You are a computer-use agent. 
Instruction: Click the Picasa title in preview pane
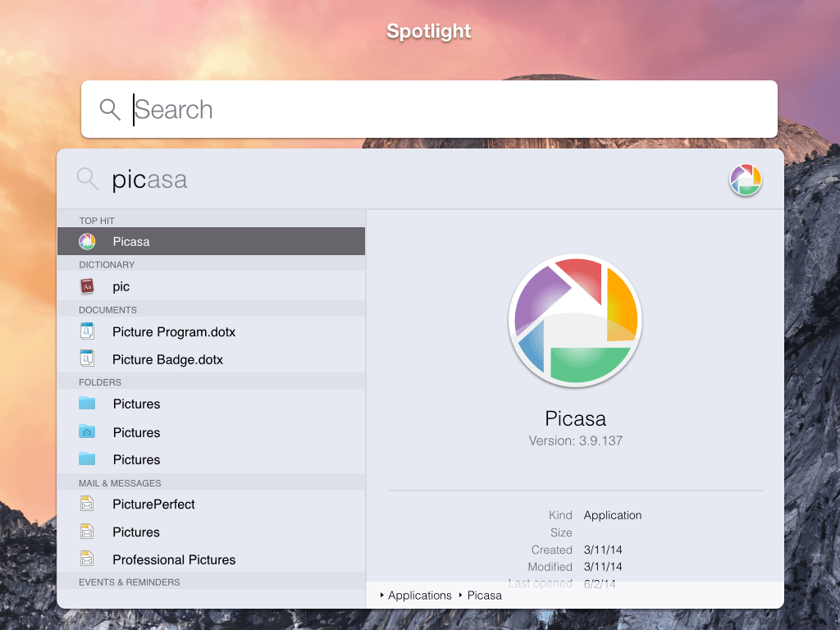575,418
